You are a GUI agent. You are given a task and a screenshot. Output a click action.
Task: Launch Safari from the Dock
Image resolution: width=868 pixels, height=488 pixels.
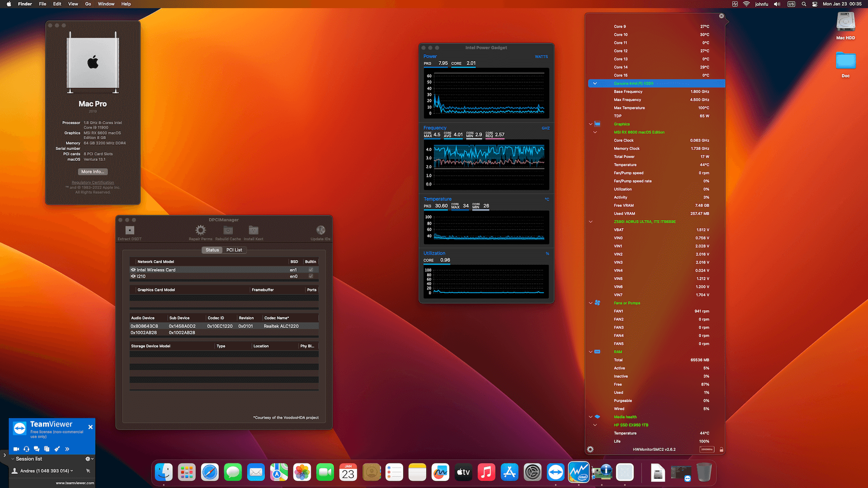click(x=210, y=473)
